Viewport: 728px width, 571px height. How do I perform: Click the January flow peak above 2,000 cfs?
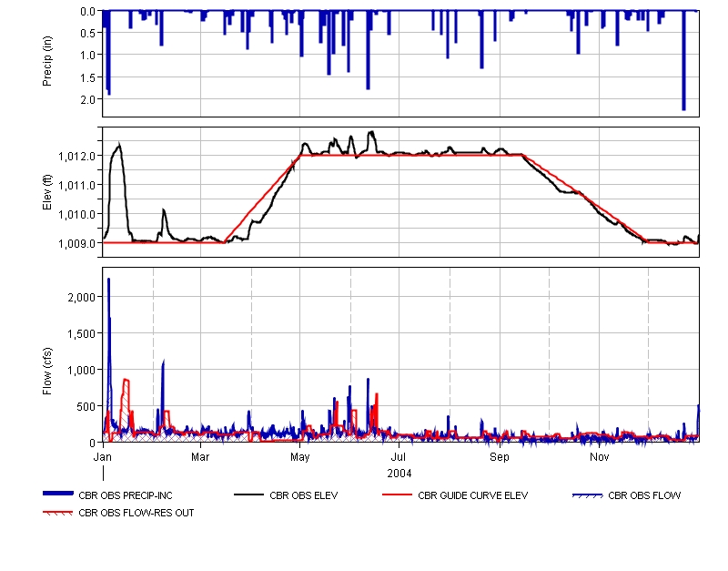(x=108, y=280)
